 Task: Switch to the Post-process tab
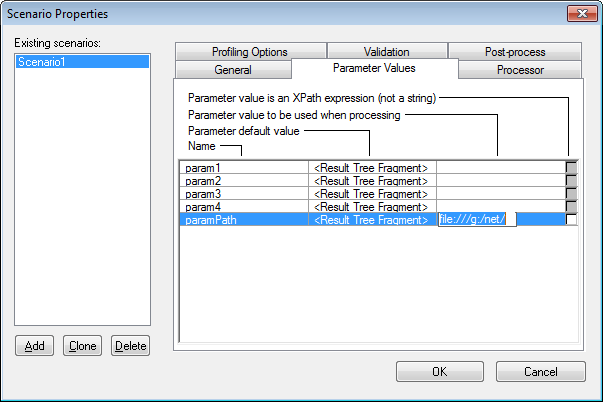513,52
